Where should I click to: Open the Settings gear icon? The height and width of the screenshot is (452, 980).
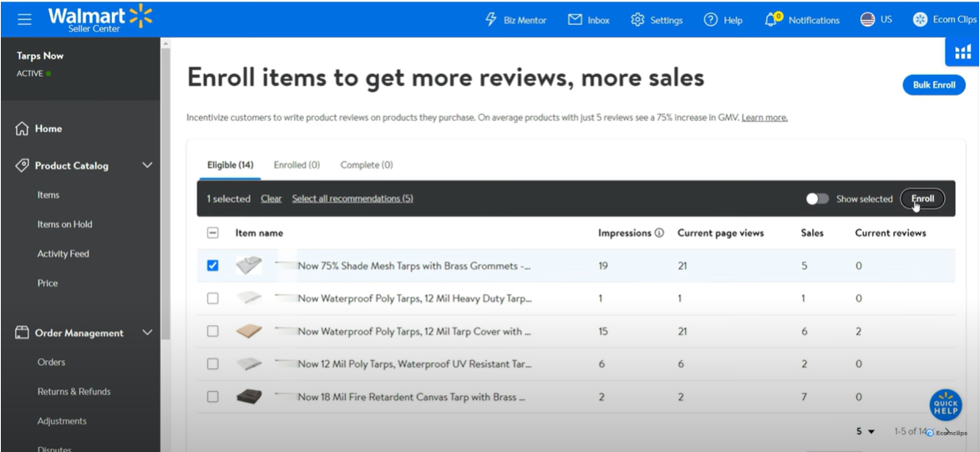(637, 20)
